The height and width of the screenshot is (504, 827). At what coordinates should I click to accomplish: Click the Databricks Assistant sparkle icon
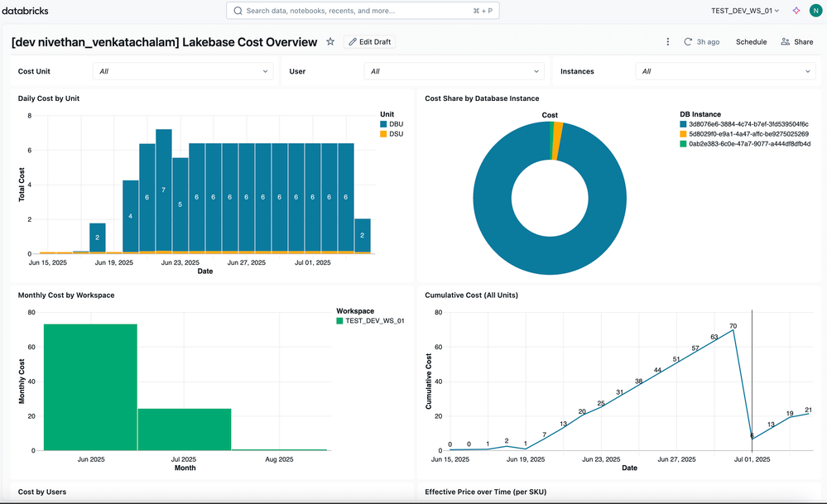(796, 11)
